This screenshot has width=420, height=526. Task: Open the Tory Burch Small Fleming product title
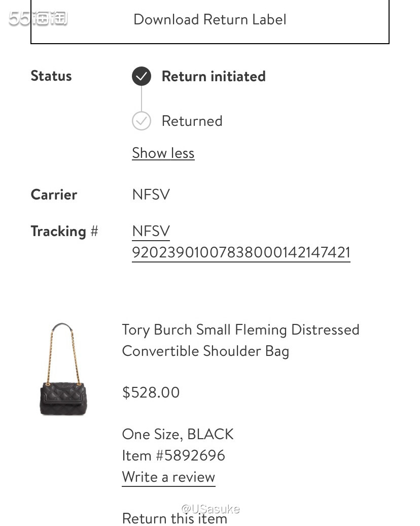coord(240,341)
